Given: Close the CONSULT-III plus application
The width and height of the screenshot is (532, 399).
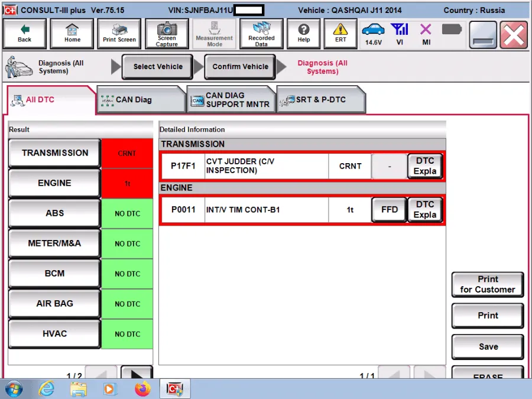Looking at the screenshot, I should pyautogui.click(x=514, y=34).
